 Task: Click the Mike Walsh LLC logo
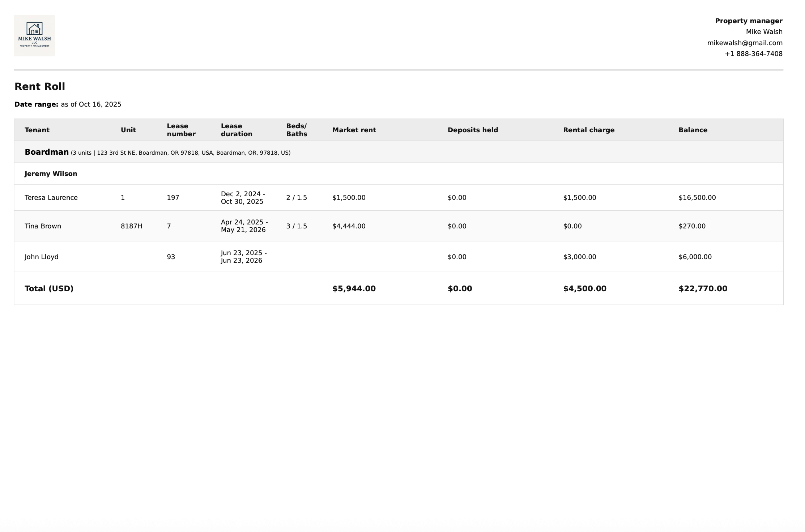pos(34,35)
